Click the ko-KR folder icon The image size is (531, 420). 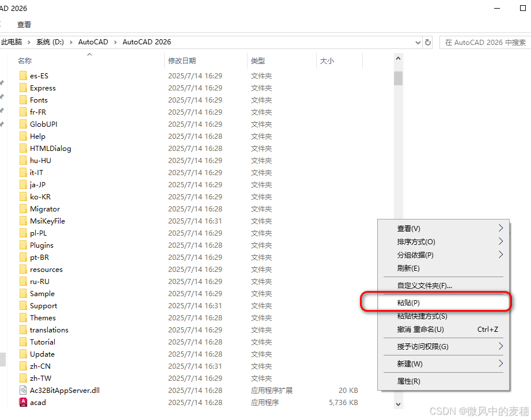point(23,197)
